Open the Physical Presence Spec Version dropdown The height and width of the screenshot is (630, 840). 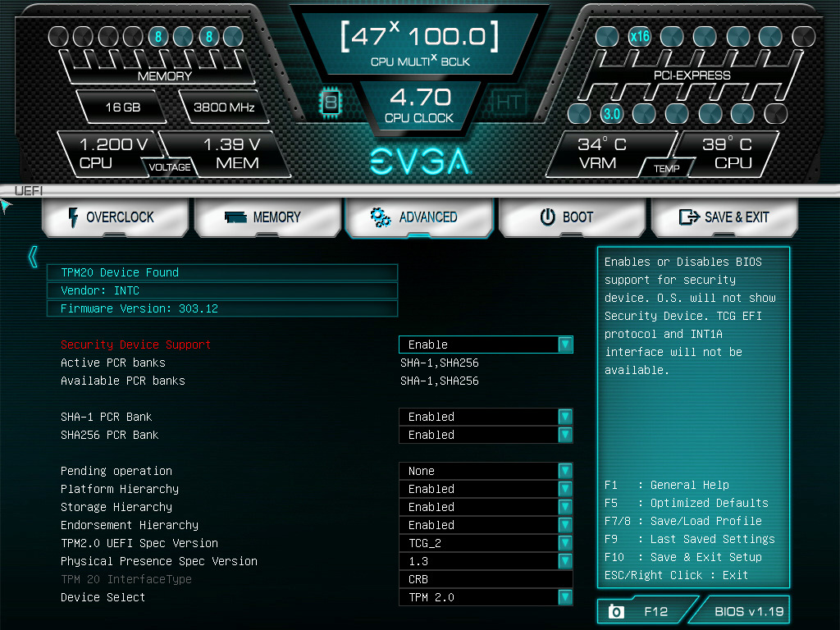tap(486, 561)
